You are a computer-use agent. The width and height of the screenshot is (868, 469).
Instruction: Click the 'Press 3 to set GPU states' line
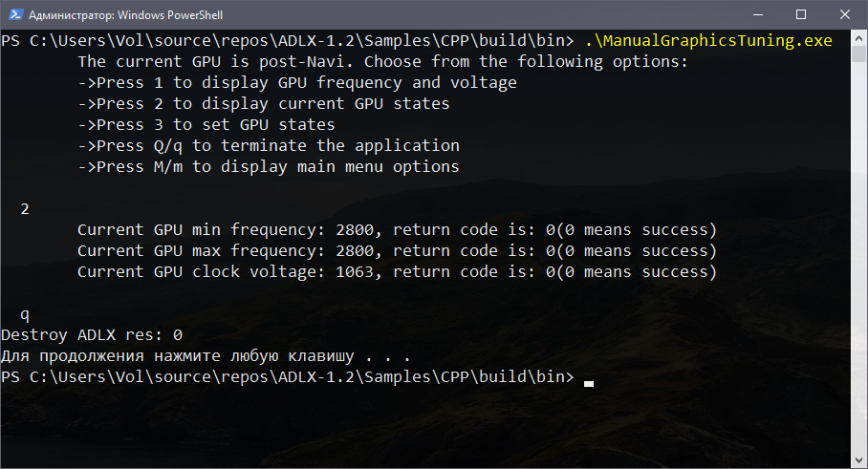click(206, 125)
